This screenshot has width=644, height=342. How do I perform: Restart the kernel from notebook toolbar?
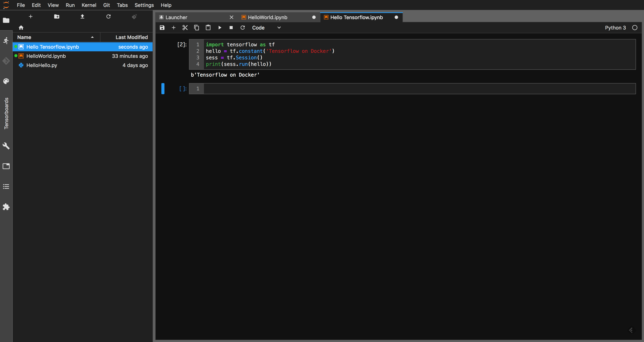click(x=242, y=28)
